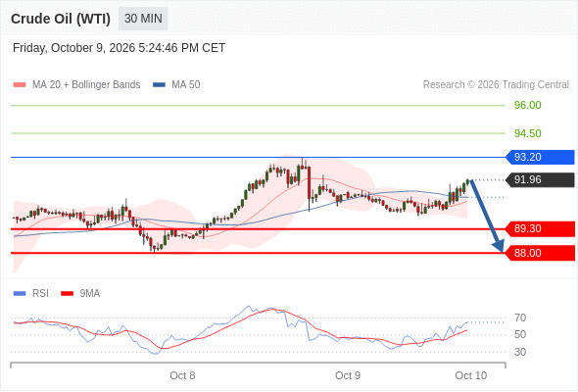Click the 94.50 resistance level label

click(527, 133)
